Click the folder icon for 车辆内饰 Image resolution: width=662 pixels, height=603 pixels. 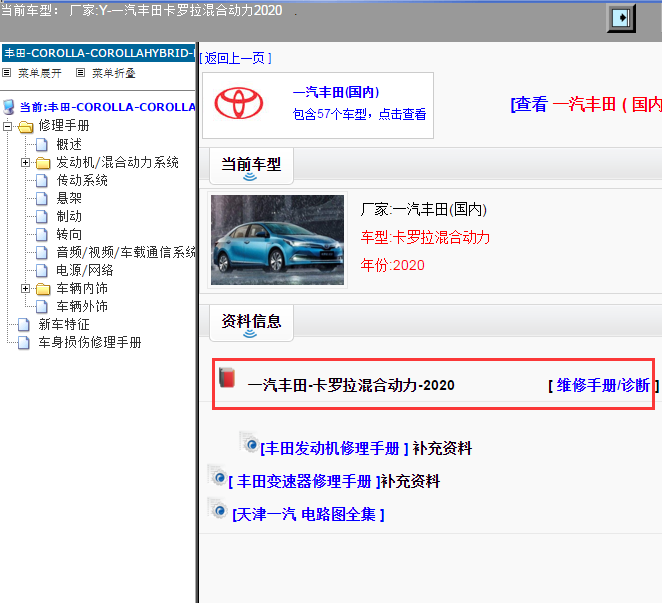point(43,289)
